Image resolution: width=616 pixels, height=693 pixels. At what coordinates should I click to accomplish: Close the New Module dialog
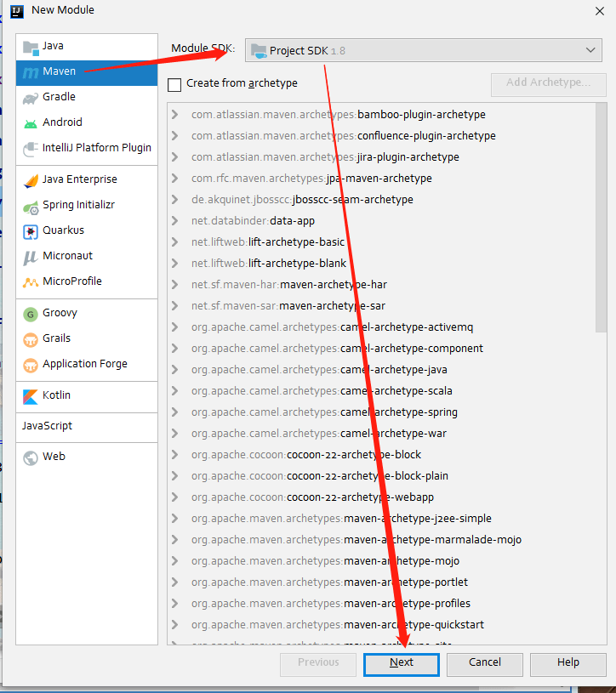click(x=599, y=12)
